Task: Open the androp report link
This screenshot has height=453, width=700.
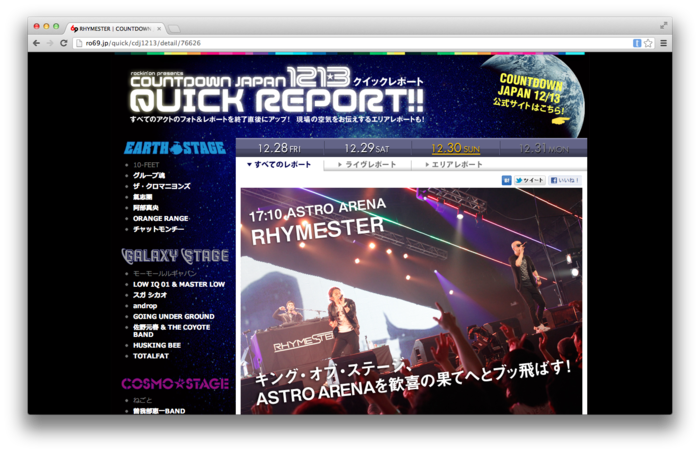Action: 145,306
